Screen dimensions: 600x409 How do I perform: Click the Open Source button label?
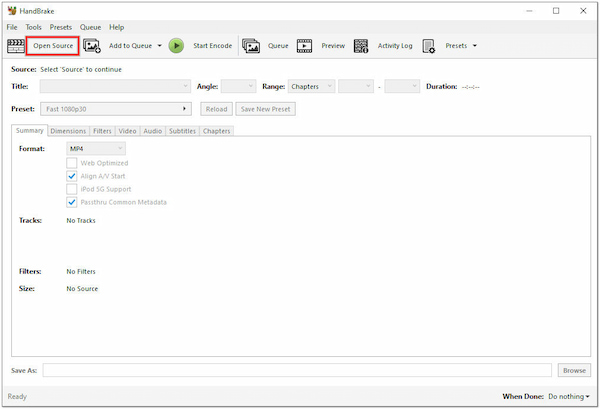tap(53, 46)
